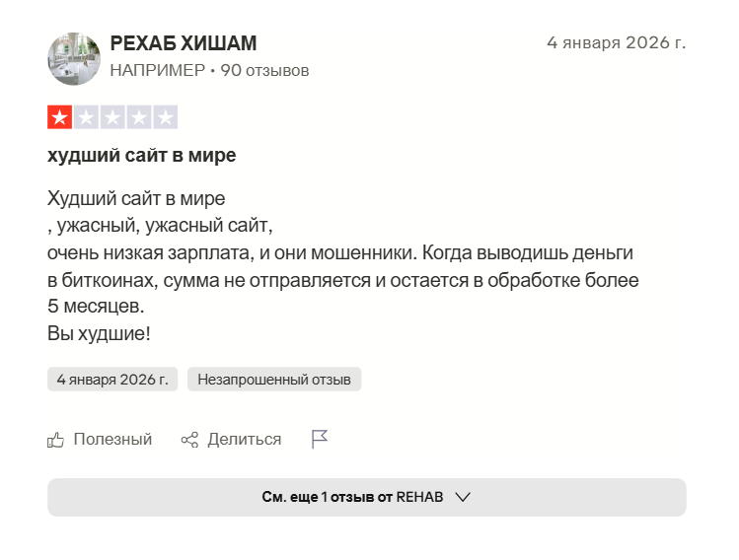Click the 90 отзывов reviewer count

[264, 71]
